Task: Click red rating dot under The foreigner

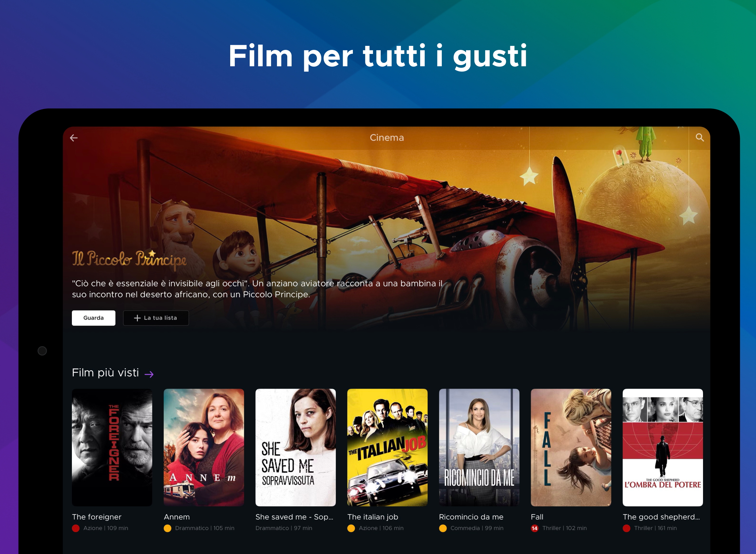Action: tap(76, 528)
